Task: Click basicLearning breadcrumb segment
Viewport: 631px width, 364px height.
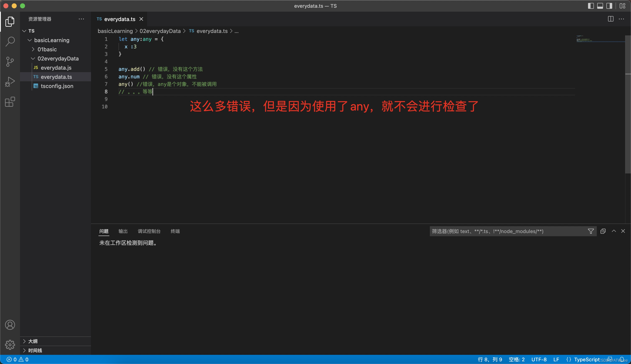Action: [x=115, y=31]
